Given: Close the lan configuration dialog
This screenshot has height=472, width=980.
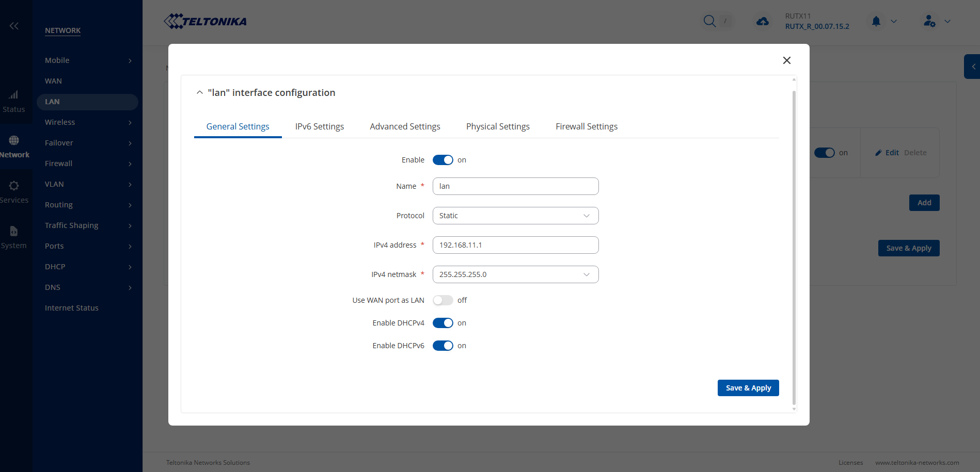Looking at the screenshot, I should click(x=786, y=60).
